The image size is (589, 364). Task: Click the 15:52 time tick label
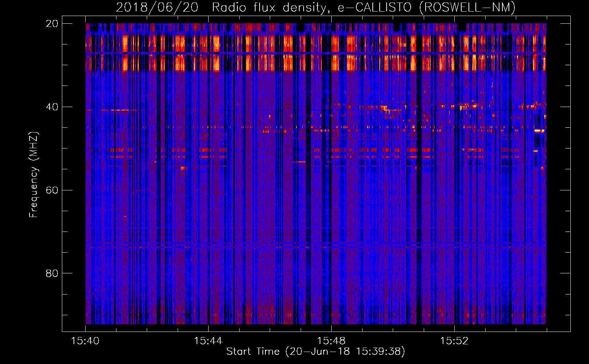point(454,341)
